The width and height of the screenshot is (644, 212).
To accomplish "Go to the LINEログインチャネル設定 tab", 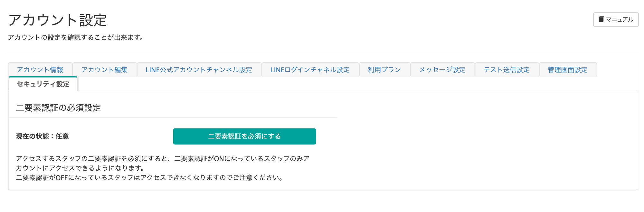I will pyautogui.click(x=310, y=70).
